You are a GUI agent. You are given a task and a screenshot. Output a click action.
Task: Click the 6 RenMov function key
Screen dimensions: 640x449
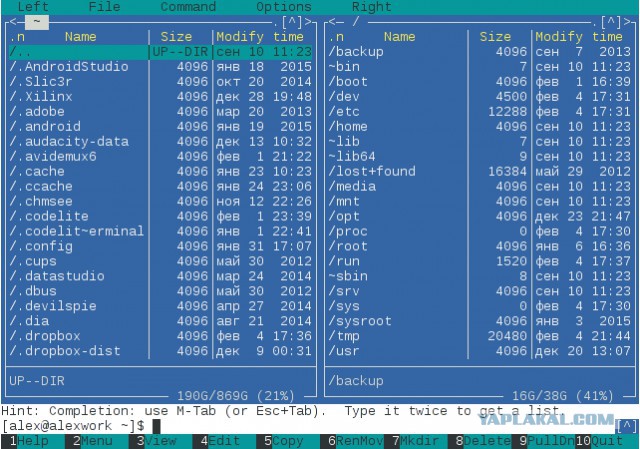[356, 441]
